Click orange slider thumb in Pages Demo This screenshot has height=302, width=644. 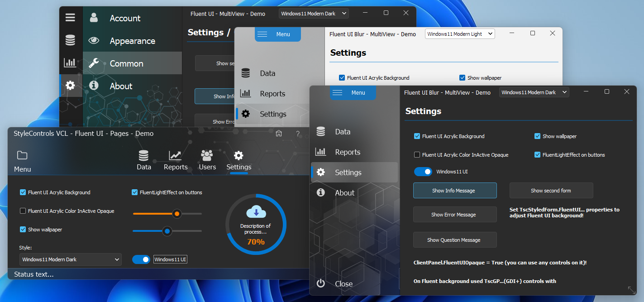pos(177,214)
